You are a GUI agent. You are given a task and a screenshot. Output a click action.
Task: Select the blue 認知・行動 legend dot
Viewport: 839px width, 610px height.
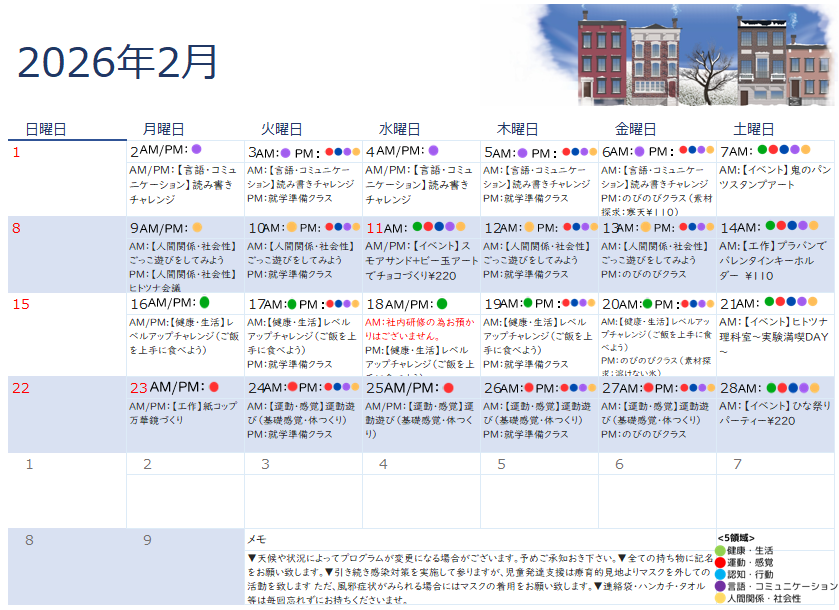[720, 574]
